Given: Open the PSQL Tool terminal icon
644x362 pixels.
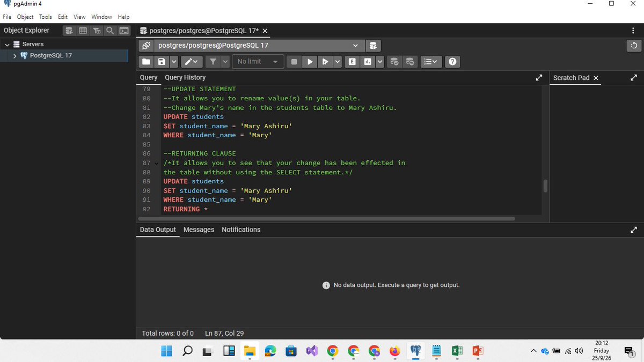Looking at the screenshot, I should point(124,31).
